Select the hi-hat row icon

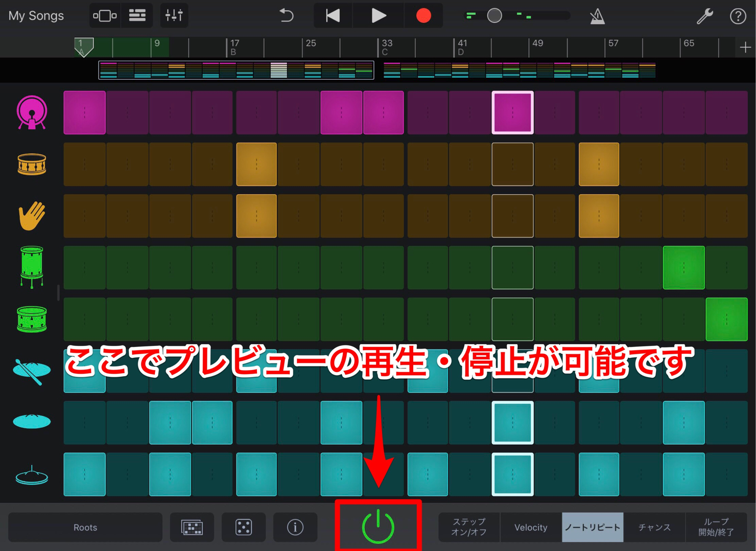point(32,475)
